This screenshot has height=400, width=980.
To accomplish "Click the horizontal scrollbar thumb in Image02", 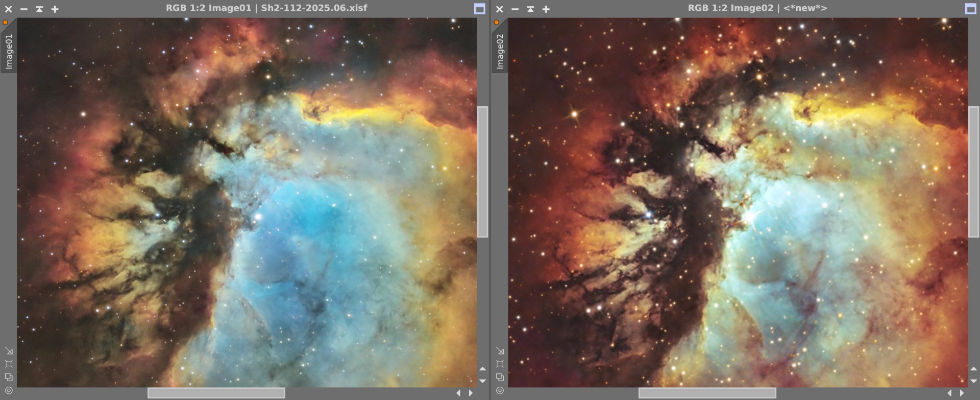I will [707, 393].
